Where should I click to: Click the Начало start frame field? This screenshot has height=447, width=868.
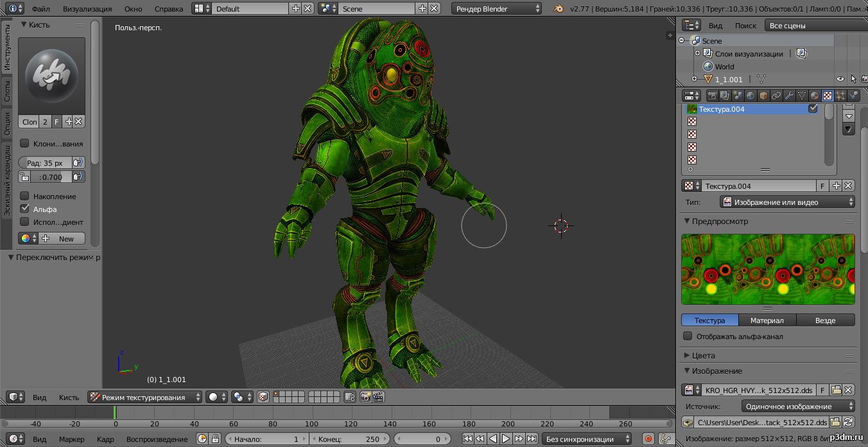point(266,439)
